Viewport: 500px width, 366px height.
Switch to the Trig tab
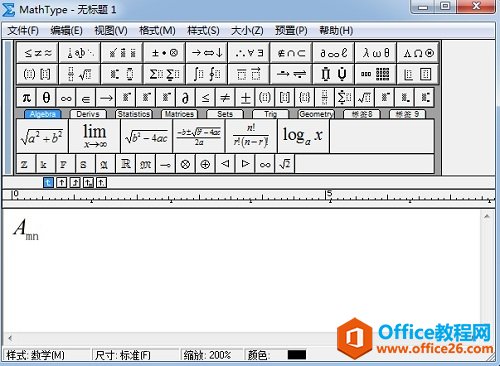coord(270,114)
